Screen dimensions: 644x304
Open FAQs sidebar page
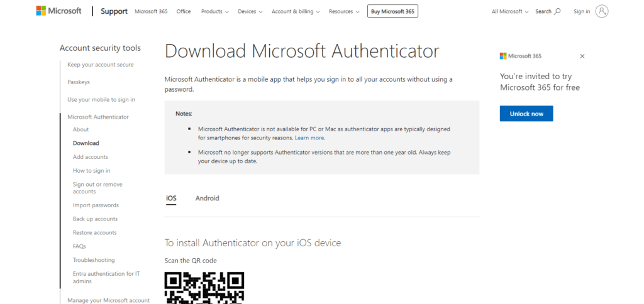[79, 247]
